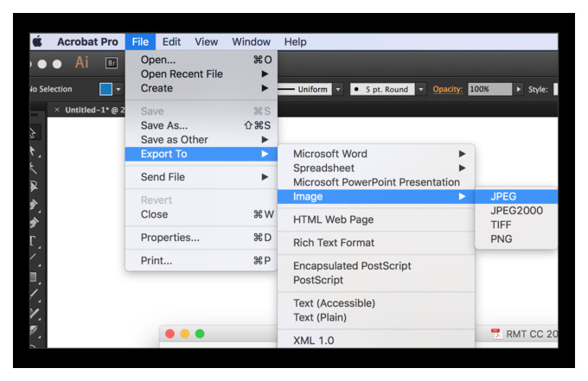Image resolution: width=588 pixels, height=381 pixels.
Task: Expand the Spreadsheet export submenu
Action: tap(376, 168)
